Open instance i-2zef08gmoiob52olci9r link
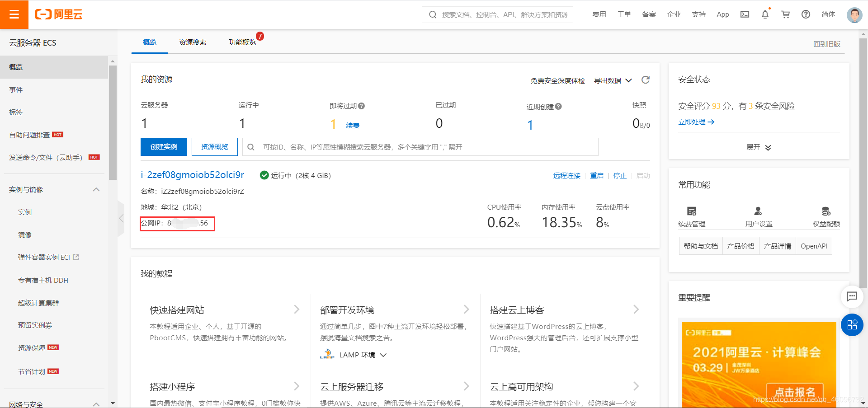 [193, 175]
